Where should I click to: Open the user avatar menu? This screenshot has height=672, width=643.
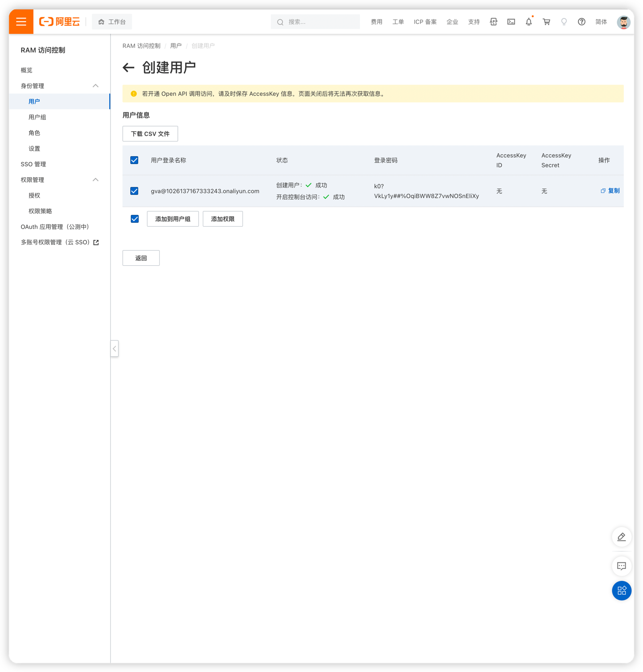coord(623,22)
